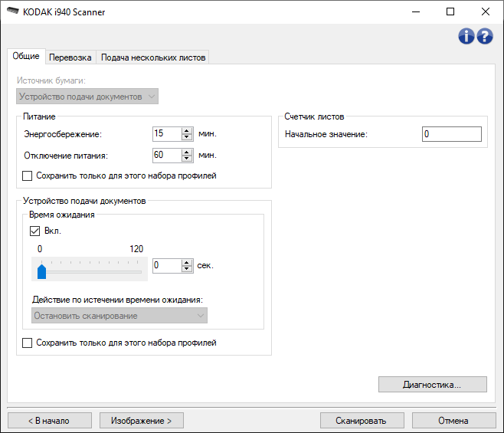
Task: Proceed with Изображение > button
Action: (x=142, y=421)
